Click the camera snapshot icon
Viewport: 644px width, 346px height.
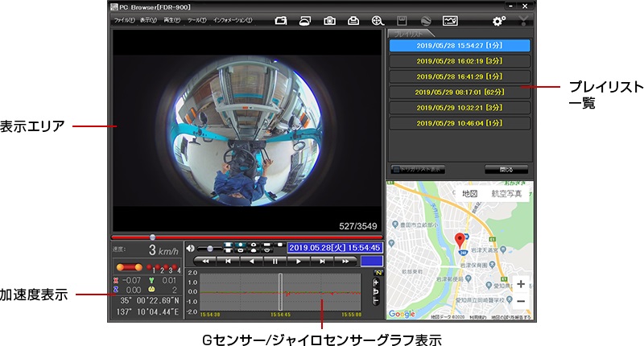tap(329, 20)
